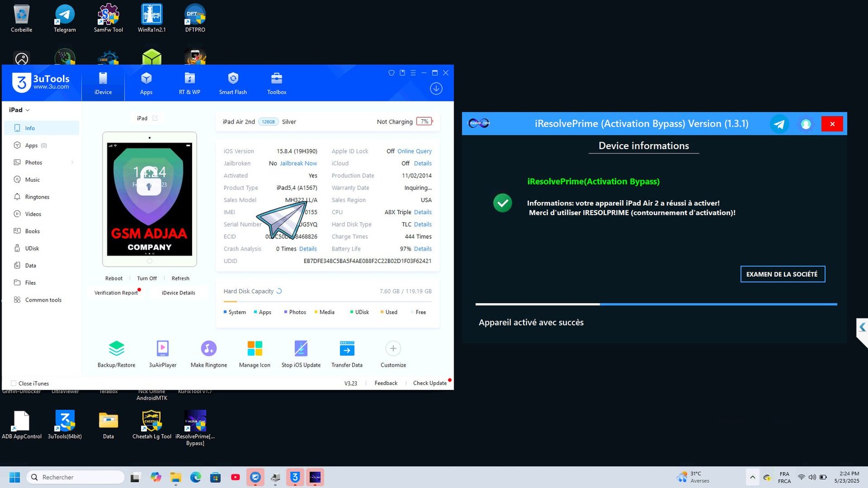Open the Make Ringtone tool
This screenshot has height=488, width=868.
(209, 354)
